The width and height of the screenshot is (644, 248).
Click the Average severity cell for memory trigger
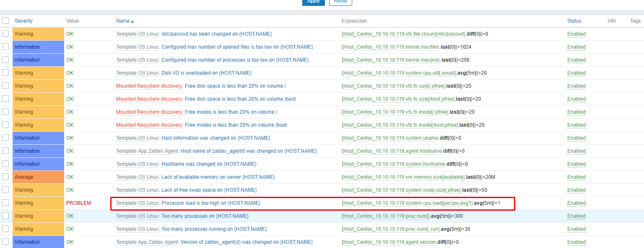[38, 177]
